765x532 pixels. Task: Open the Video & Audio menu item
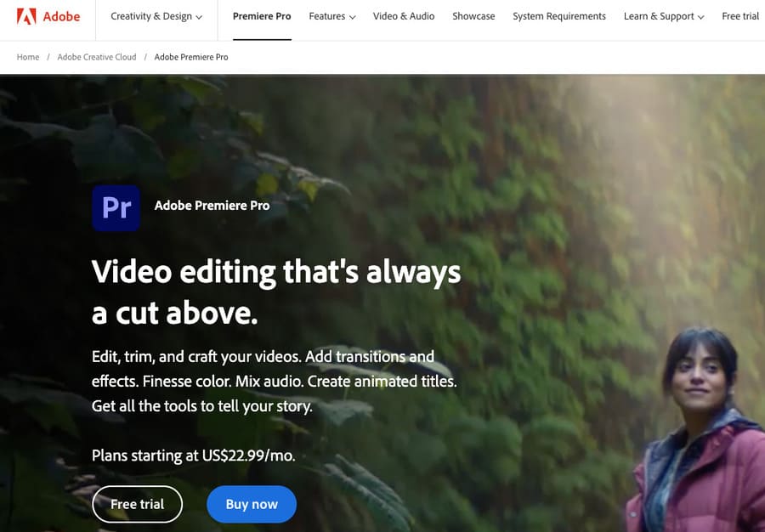(x=403, y=15)
